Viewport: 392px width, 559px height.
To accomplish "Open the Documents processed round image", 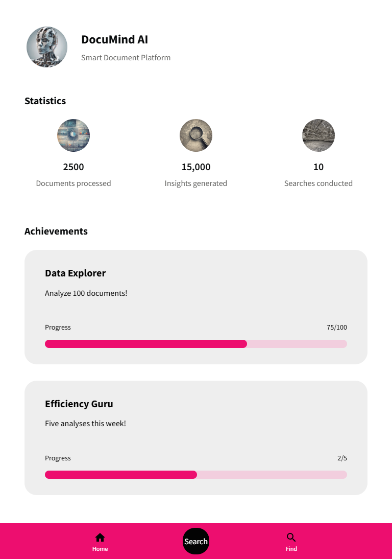I will pos(73,135).
